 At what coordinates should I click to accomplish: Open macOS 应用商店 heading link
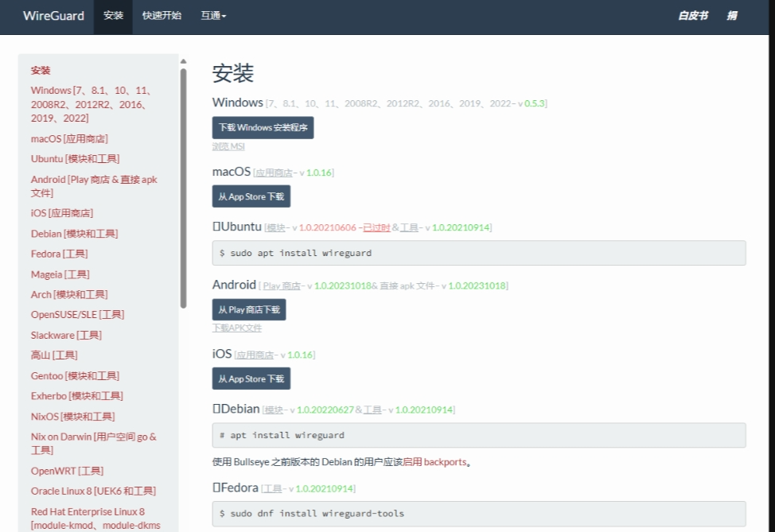274,173
